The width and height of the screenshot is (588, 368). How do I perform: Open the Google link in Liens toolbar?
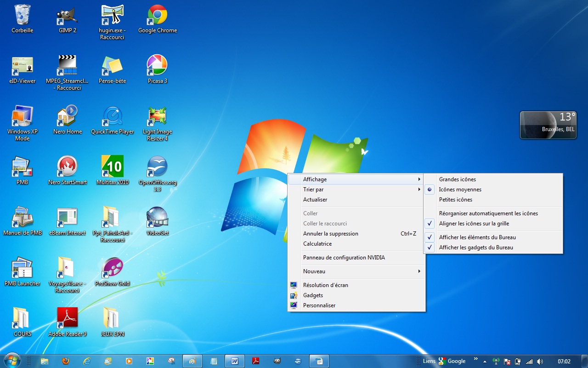(x=452, y=361)
